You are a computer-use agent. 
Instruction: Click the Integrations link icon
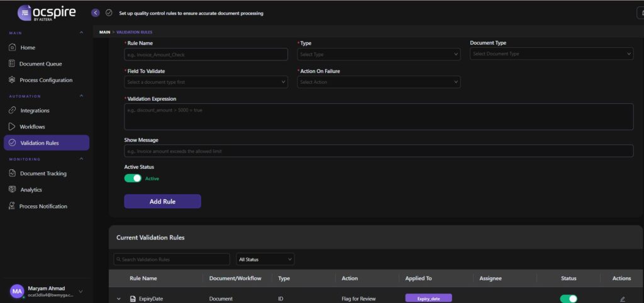[13, 110]
